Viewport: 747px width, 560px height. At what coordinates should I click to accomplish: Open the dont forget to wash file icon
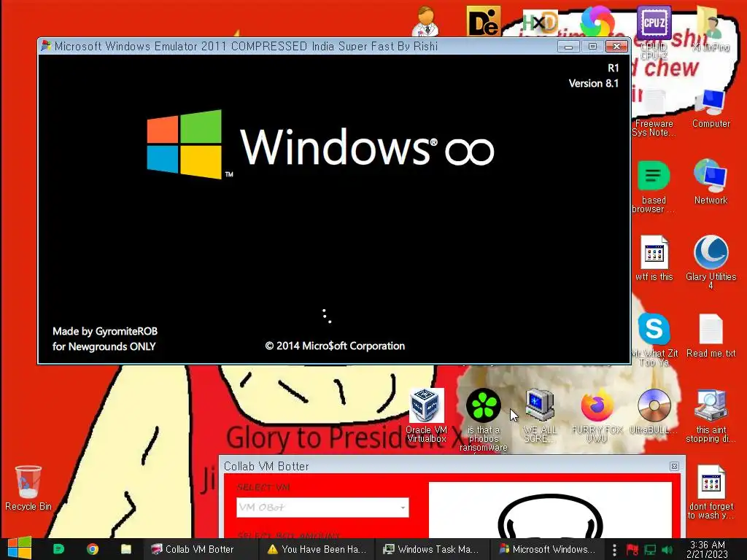point(711,492)
